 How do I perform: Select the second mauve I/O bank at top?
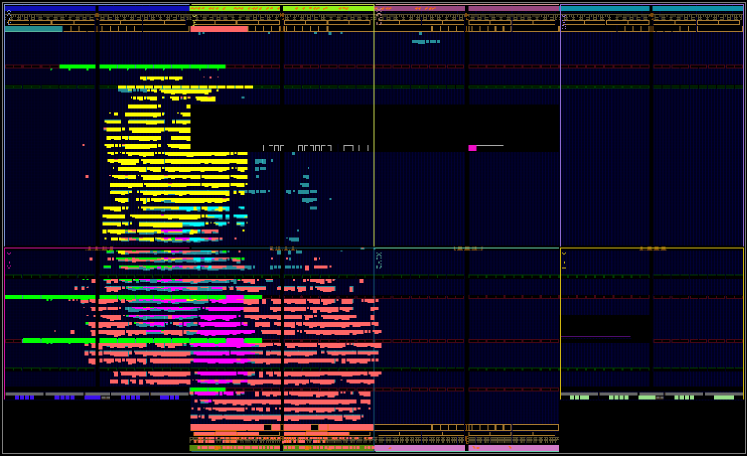tap(513, 9)
